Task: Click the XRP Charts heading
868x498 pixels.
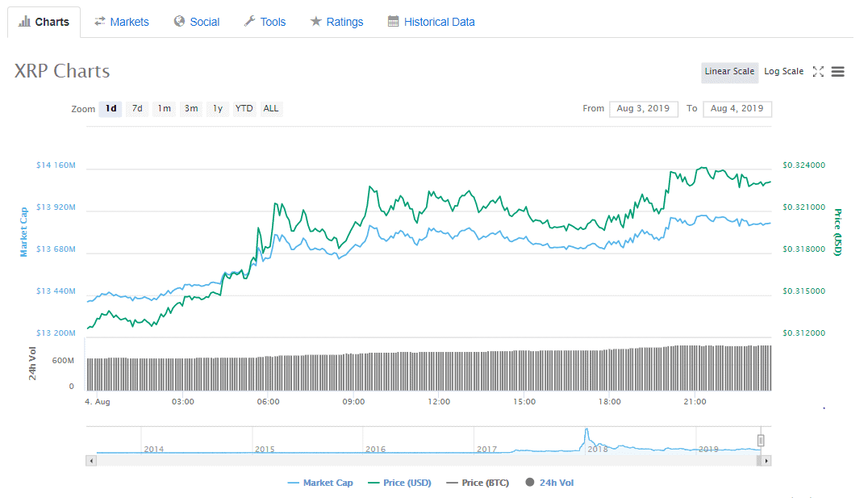Action: (62, 71)
